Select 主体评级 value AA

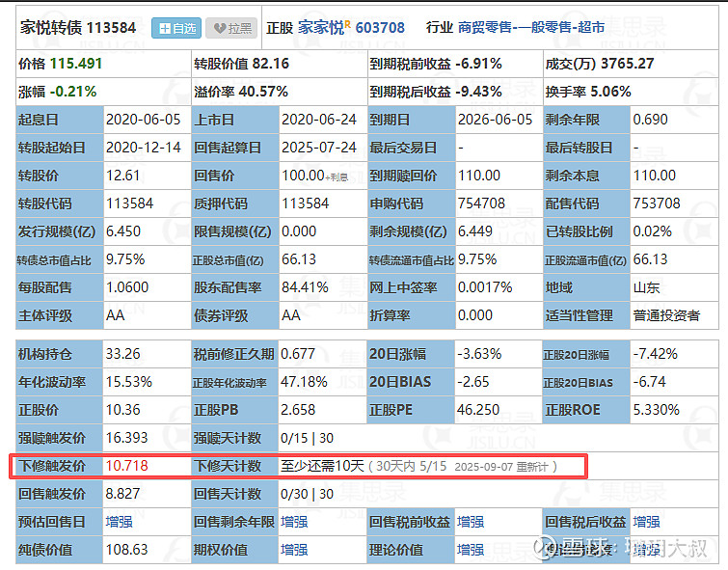point(115,315)
